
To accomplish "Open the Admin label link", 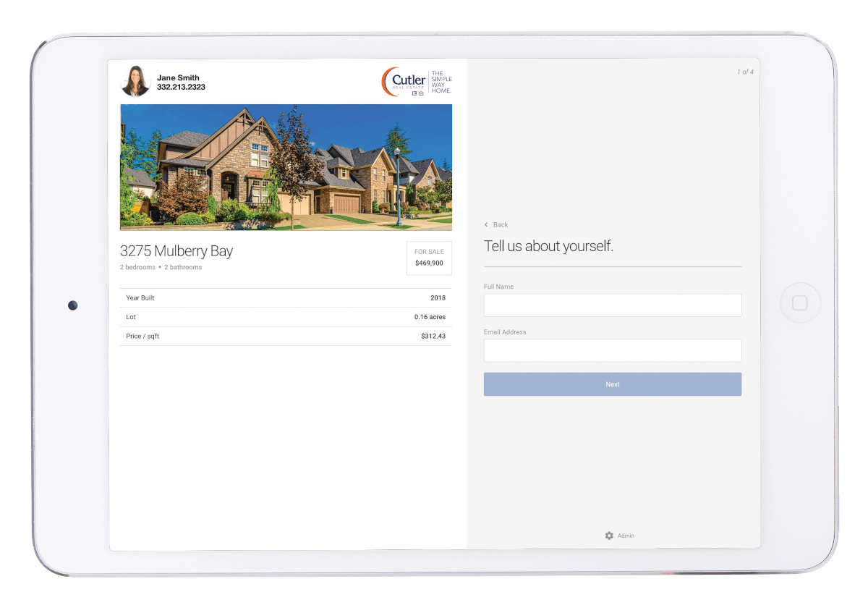I will pyautogui.click(x=626, y=536).
